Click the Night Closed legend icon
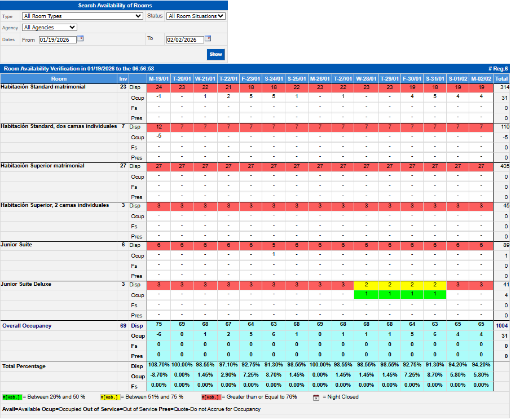Viewport: 511px width, 420px height. (316, 397)
